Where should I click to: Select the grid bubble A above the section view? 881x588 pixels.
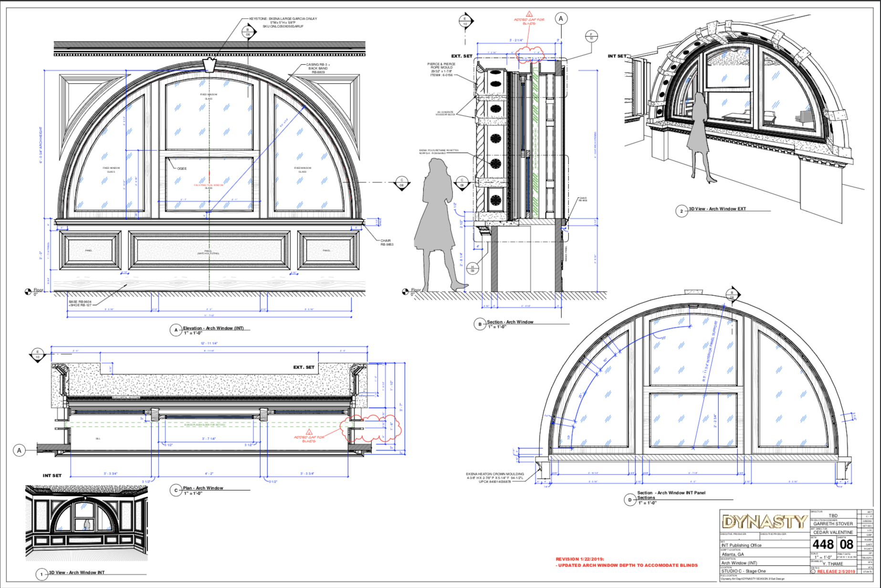pos(561,19)
